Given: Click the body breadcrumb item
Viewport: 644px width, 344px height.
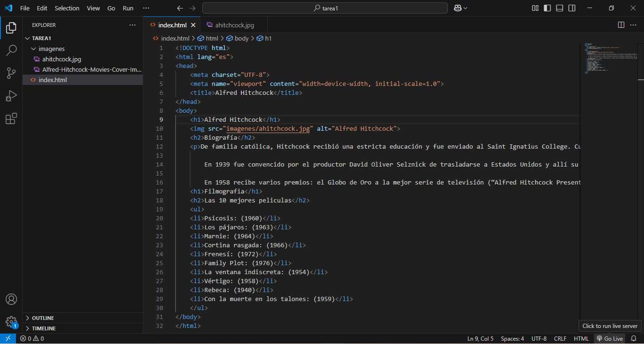Looking at the screenshot, I should pyautogui.click(x=238, y=38).
